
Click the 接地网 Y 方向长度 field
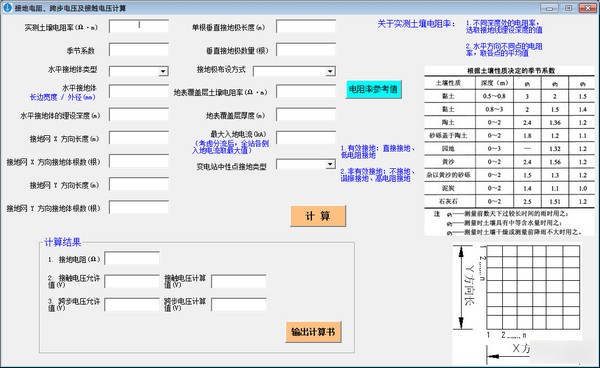[x=139, y=184]
